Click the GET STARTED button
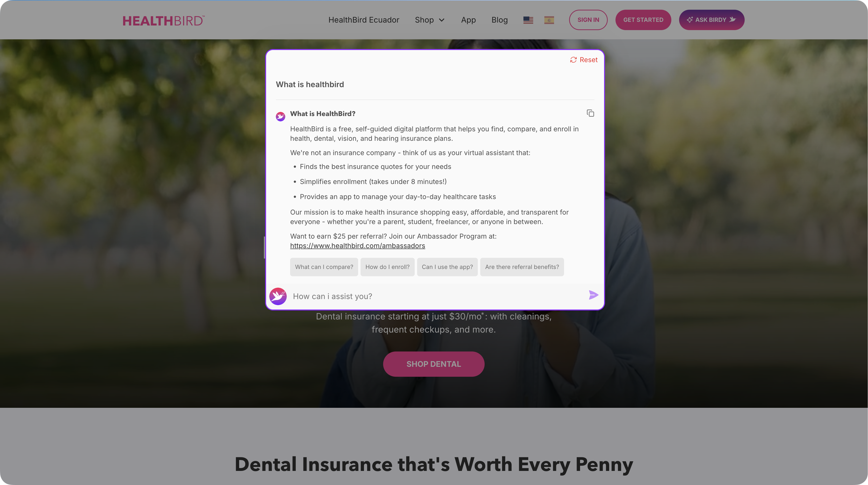This screenshot has width=868, height=485. 643,20
